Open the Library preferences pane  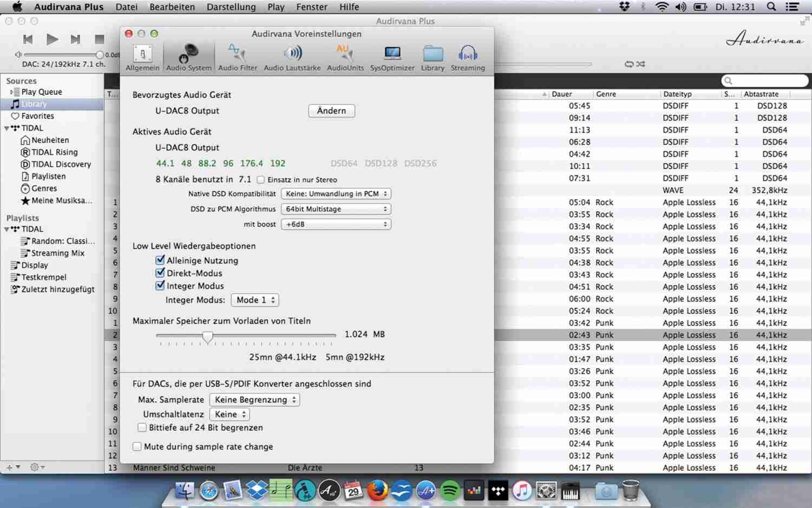point(433,58)
